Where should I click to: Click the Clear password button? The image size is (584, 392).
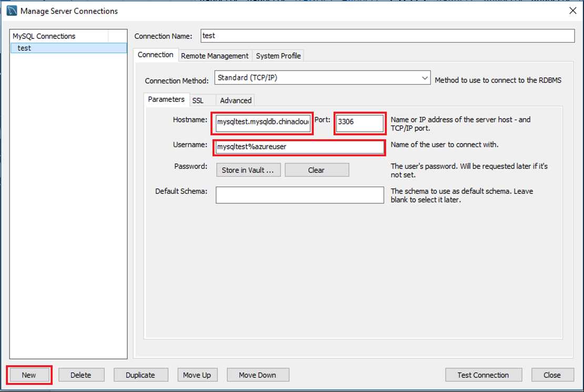(317, 170)
